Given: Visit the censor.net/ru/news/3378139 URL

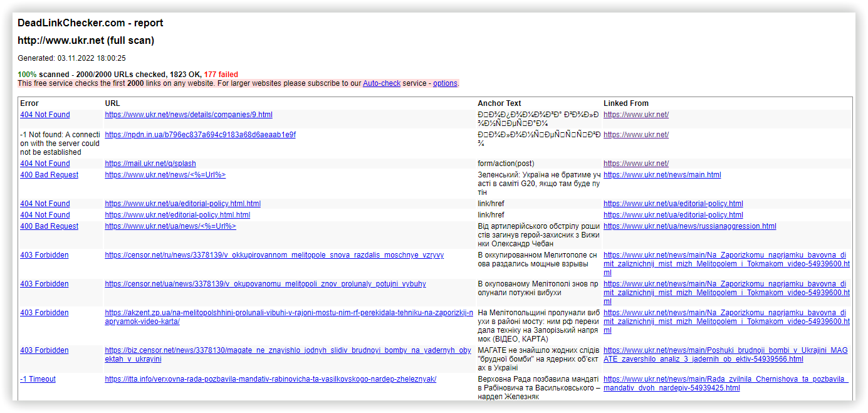Looking at the screenshot, I should 275,255.
